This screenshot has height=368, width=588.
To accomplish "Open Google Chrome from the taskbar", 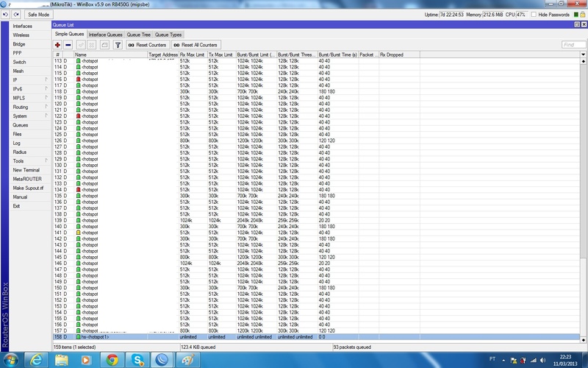I will [112, 360].
